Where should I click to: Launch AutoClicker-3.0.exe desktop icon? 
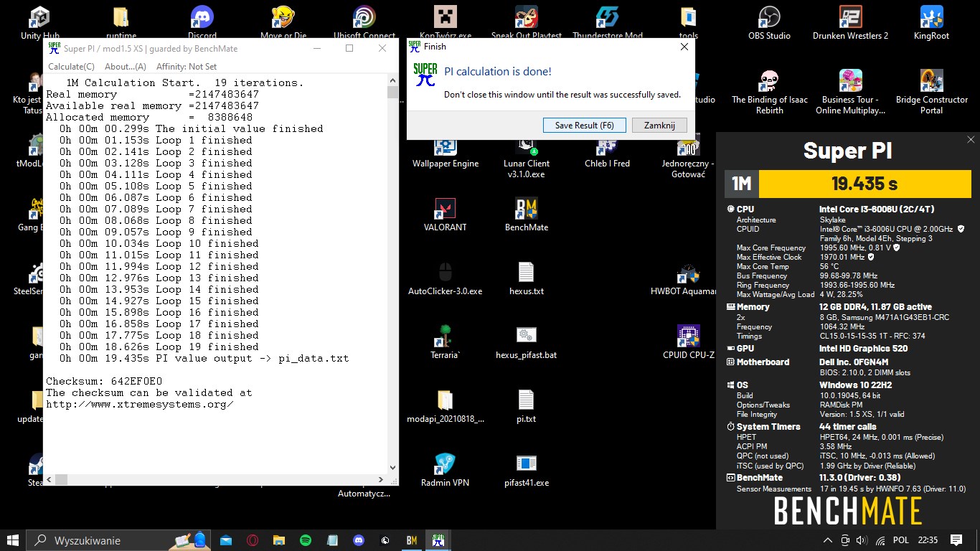tap(446, 278)
